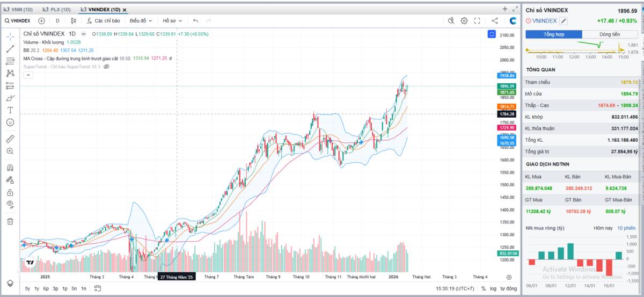
Task: Toggle auto scale (tự động)
Action: [508, 288]
